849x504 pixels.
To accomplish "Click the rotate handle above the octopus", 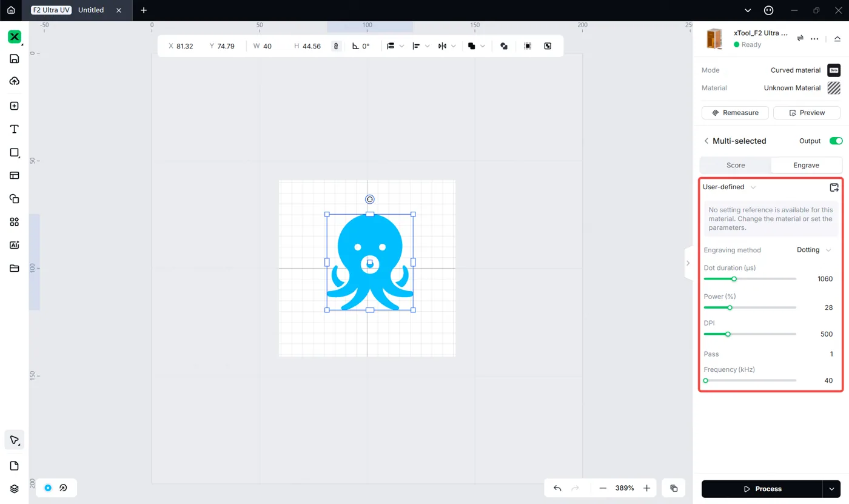I will pos(370,200).
